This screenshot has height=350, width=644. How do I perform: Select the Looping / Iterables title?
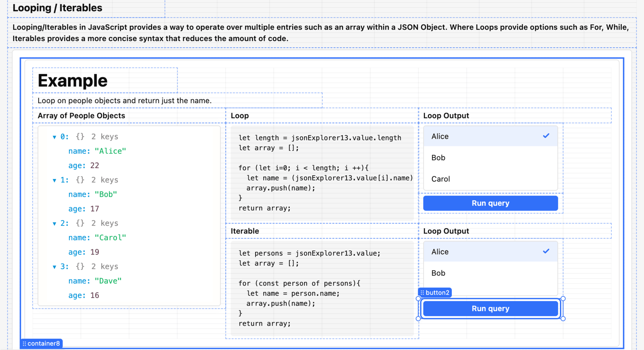[57, 8]
